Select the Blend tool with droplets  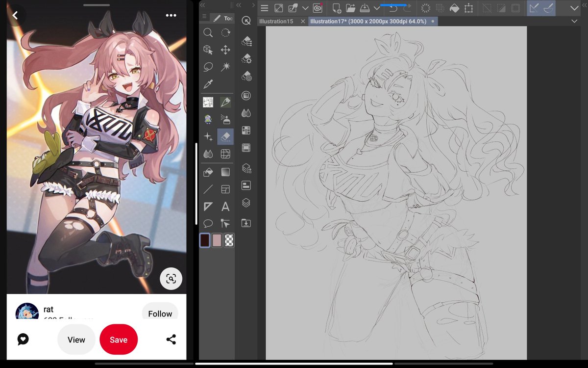point(208,154)
